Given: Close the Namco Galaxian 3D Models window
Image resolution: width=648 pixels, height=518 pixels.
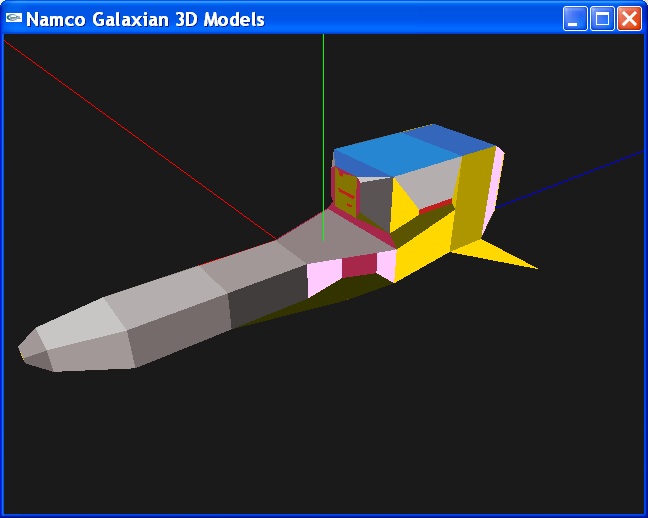Looking at the screenshot, I should (629, 19).
